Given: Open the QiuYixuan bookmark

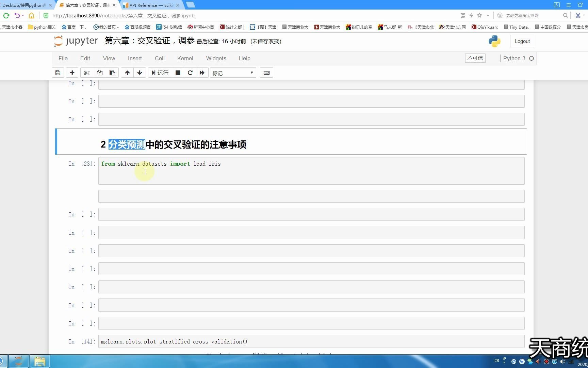Looking at the screenshot, I should pos(485,27).
